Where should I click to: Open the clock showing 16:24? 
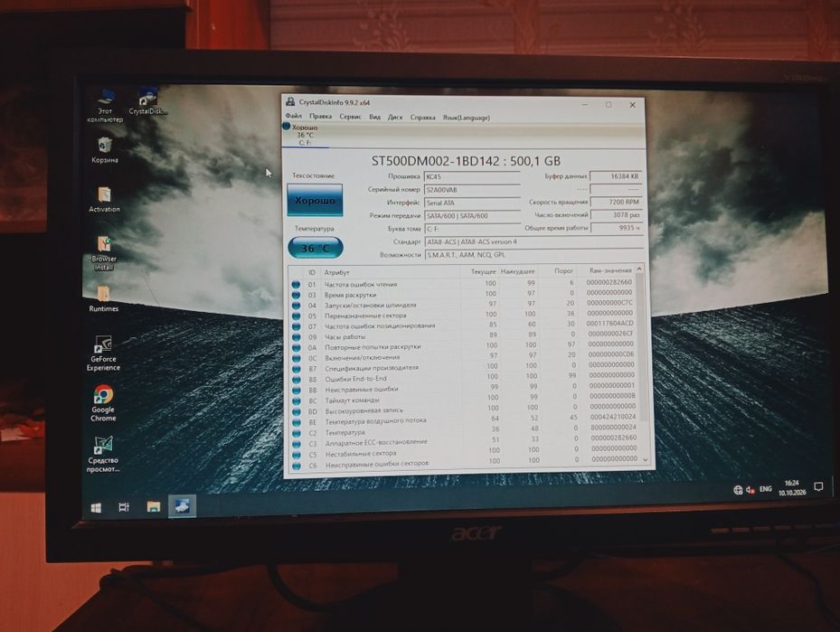[792, 487]
